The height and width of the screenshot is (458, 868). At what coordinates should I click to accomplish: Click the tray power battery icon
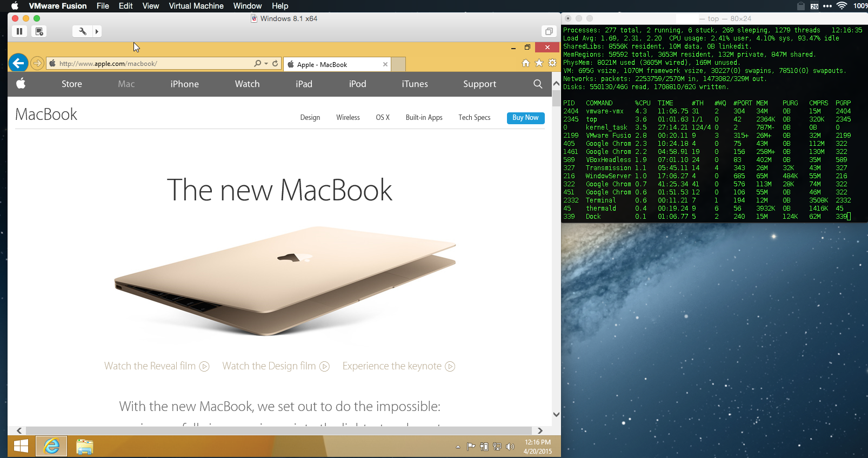[x=484, y=447]
